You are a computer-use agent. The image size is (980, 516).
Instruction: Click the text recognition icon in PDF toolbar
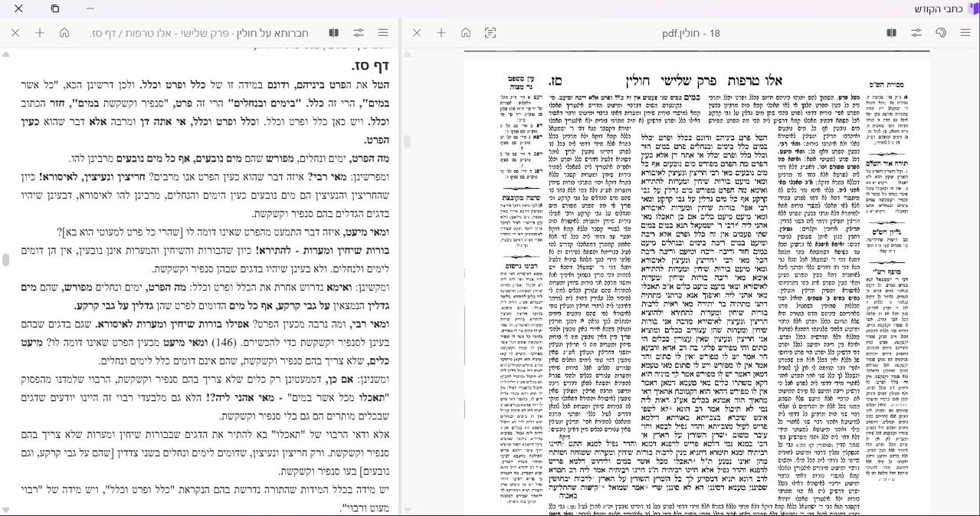coord(490,33)
